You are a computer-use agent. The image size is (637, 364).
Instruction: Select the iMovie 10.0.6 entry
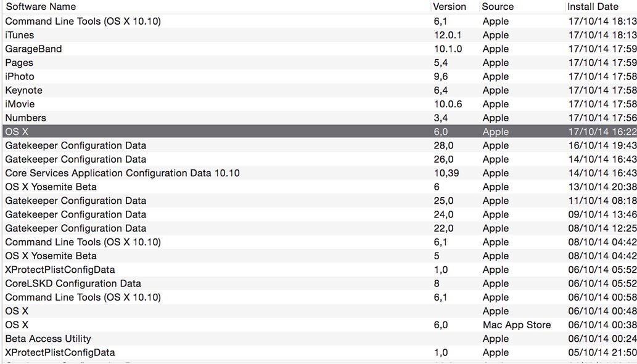click(x=319, y=104)
